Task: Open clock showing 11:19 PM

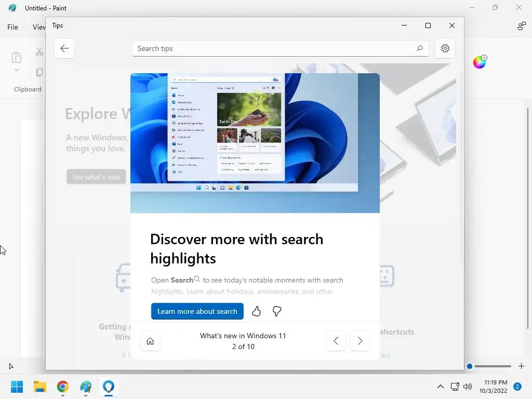Action: coord(493,387)
